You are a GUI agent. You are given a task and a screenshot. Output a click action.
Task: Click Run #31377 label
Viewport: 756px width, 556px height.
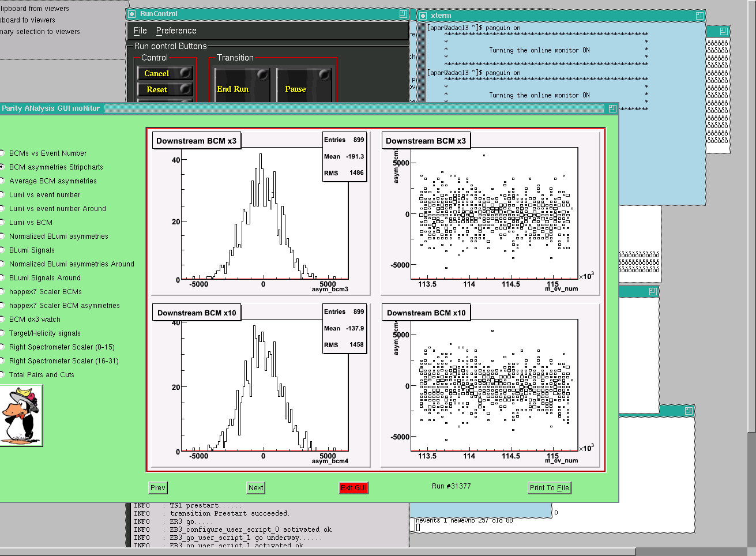pos(451,486)
